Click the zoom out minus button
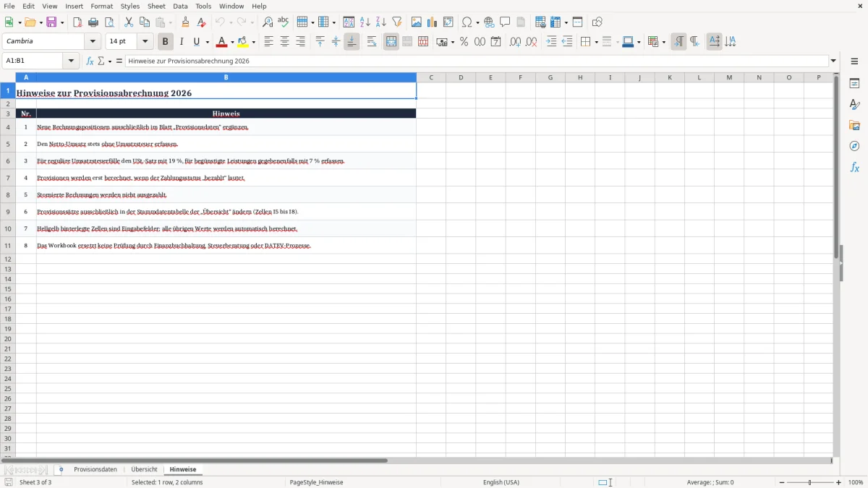868x488 pixels. click(x=782, y=482)
